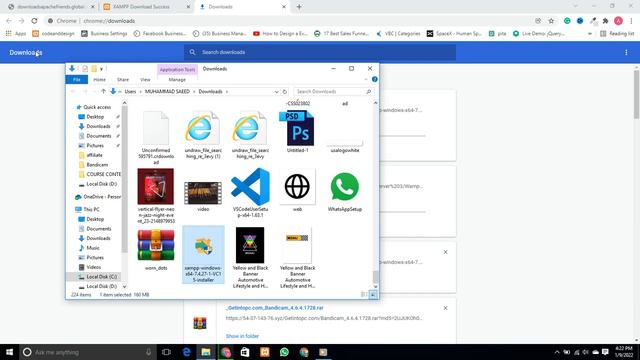Open Task View on taskbar
This screenshot has width=640, height=360.
(x=166, y=352)
